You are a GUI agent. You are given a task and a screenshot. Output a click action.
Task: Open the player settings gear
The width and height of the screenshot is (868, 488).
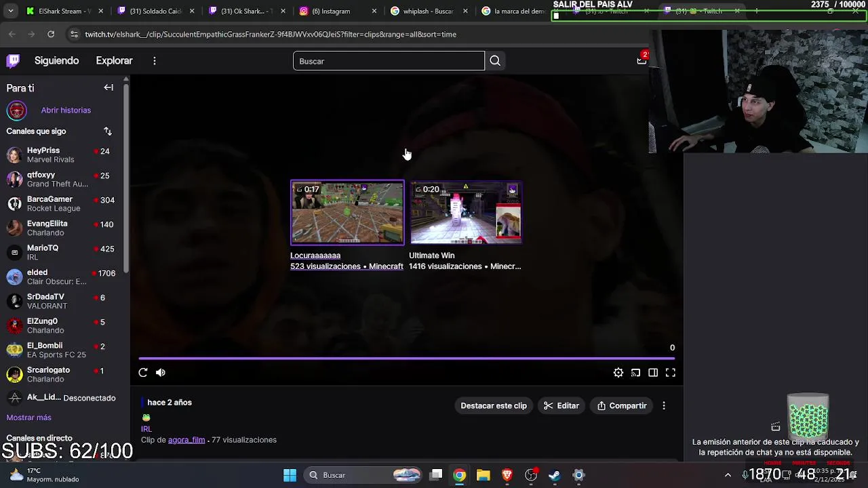618,372
